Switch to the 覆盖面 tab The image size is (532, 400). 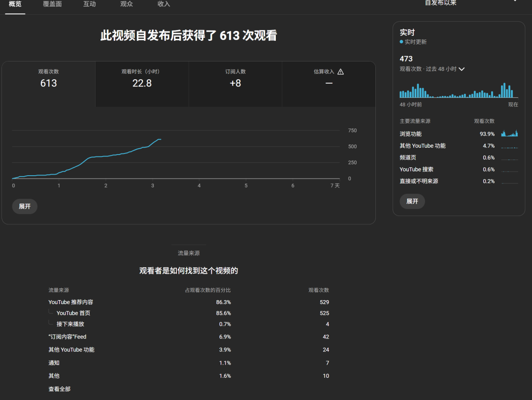point(53,4)
